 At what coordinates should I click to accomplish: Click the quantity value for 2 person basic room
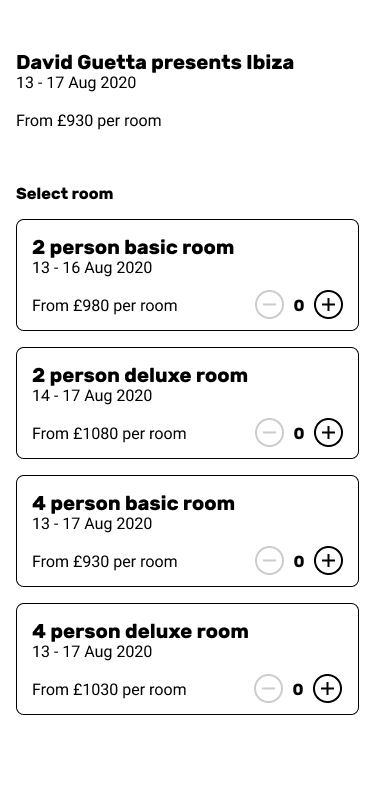tap(299, 306)
